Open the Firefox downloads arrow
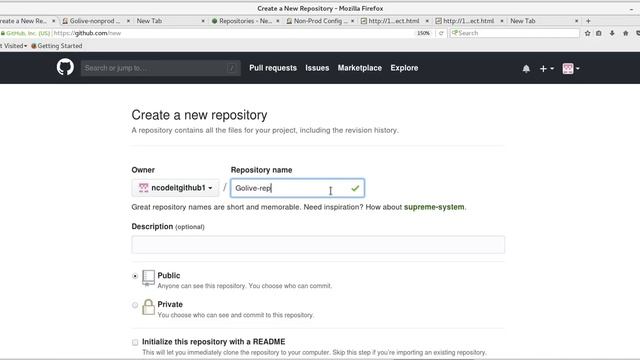 (x=612, y=33)
